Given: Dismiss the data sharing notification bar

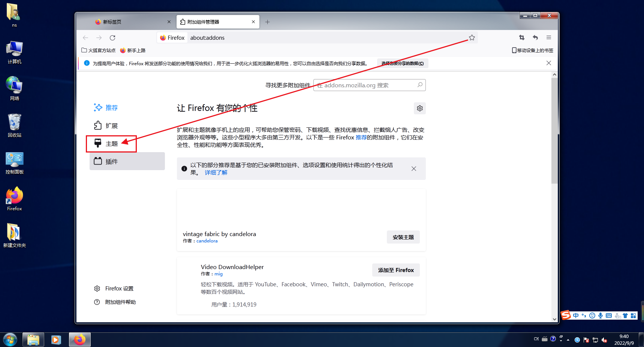Looking at the screenshot, I should coord(549,63).
